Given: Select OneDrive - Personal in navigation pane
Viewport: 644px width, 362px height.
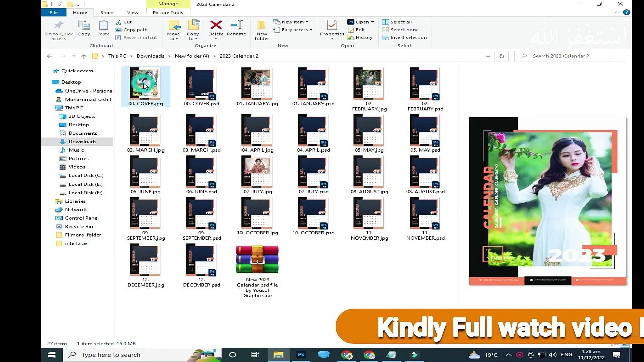Looking at the screenshot, I should point(84,90).
